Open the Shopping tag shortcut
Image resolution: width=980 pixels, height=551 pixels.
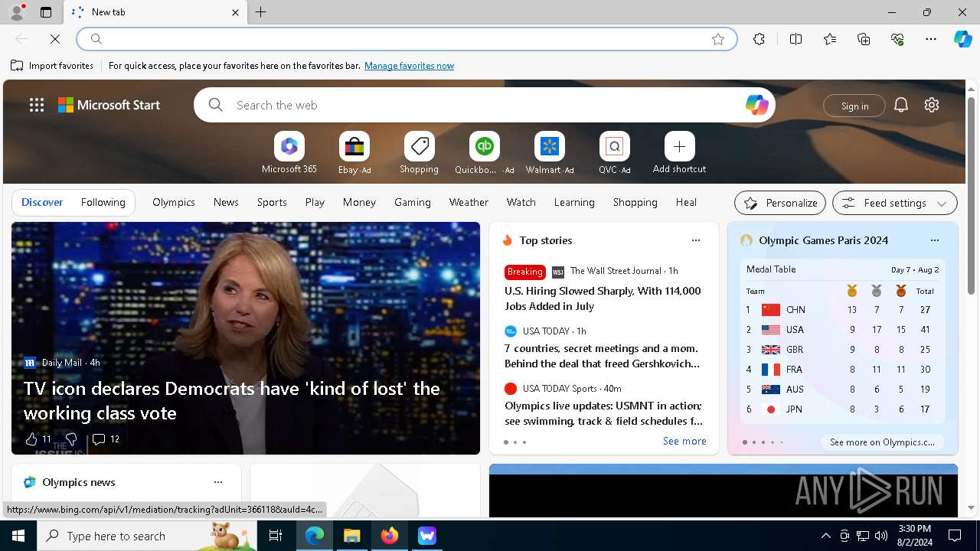click(419, 153)
